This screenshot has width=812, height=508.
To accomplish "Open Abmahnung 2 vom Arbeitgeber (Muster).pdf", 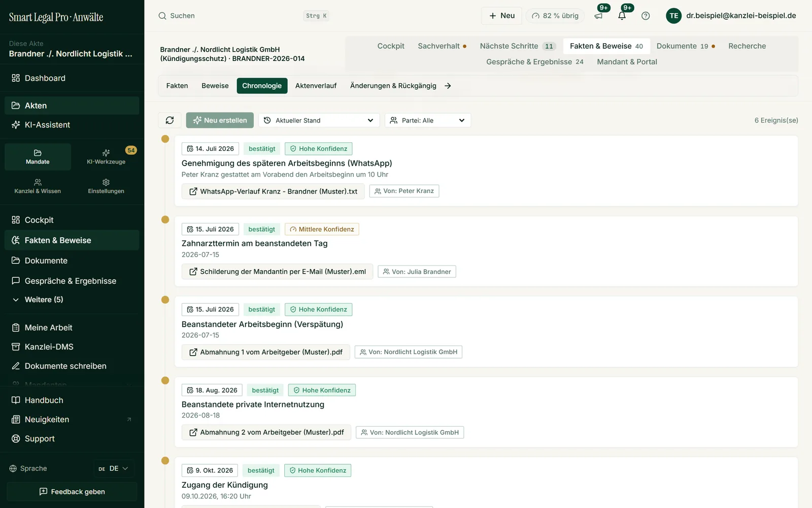I will pyautogui.click(x=266, y=433).
